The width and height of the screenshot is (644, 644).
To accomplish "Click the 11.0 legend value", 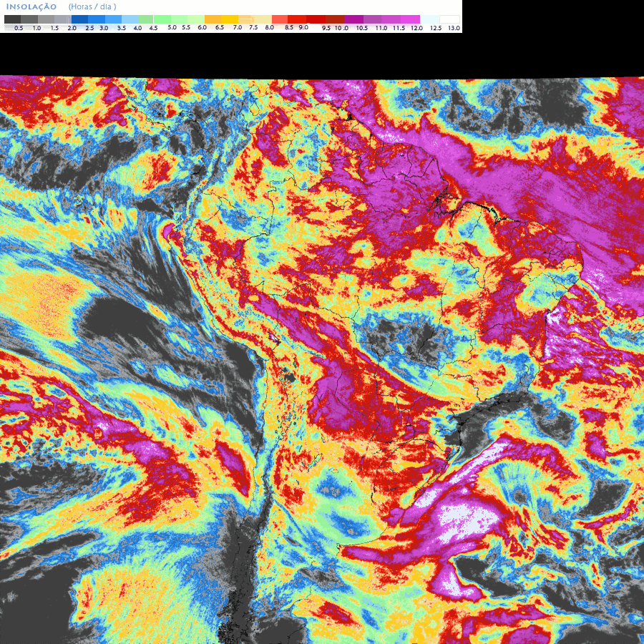I will pos(381,29).
